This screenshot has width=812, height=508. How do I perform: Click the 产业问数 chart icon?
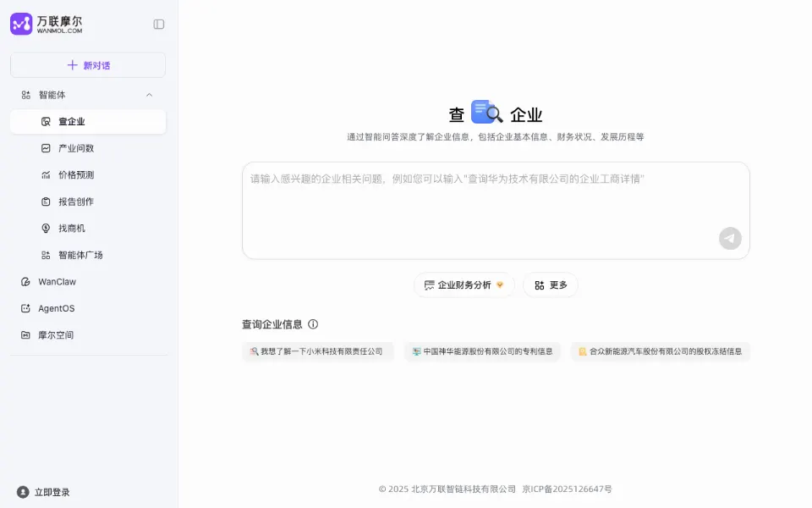[x=46, y=148]
